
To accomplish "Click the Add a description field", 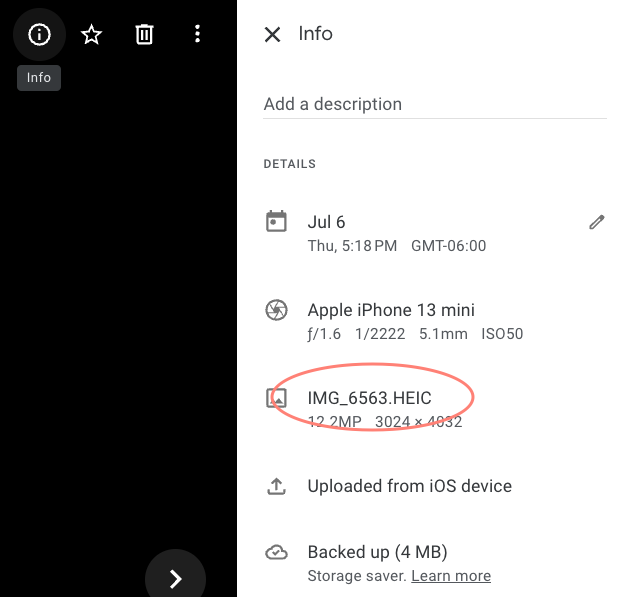I will click(x=434, y=104).
